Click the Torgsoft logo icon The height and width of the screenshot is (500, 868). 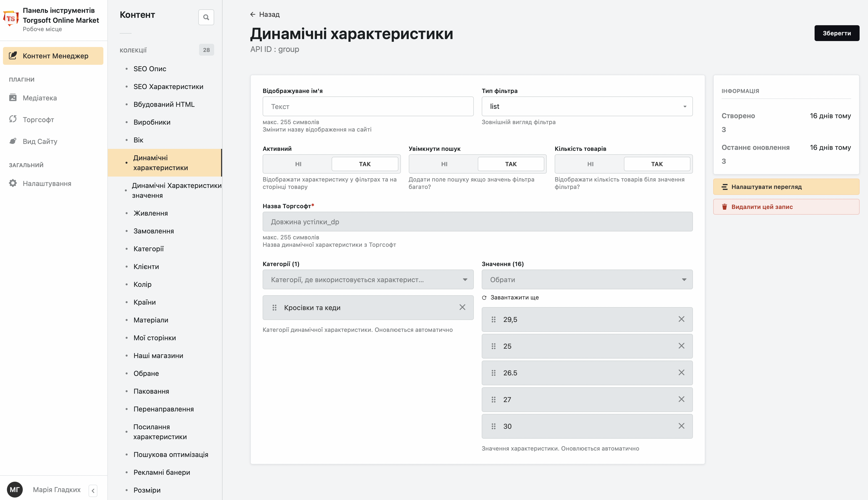coord(11,19)
